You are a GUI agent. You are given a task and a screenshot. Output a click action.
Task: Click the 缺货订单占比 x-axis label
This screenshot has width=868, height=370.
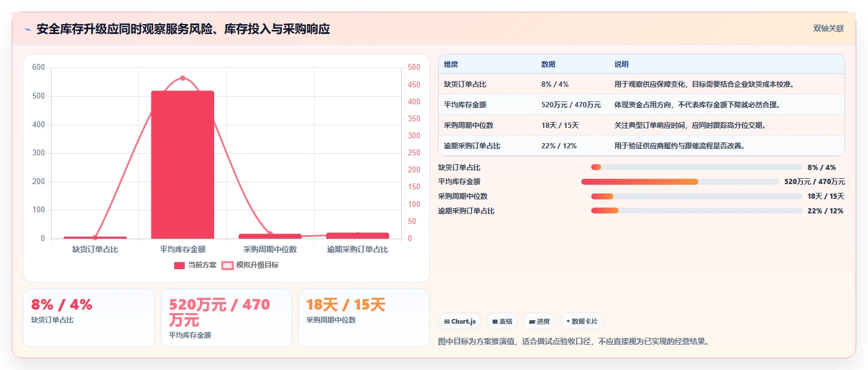(x=95, y=249)
